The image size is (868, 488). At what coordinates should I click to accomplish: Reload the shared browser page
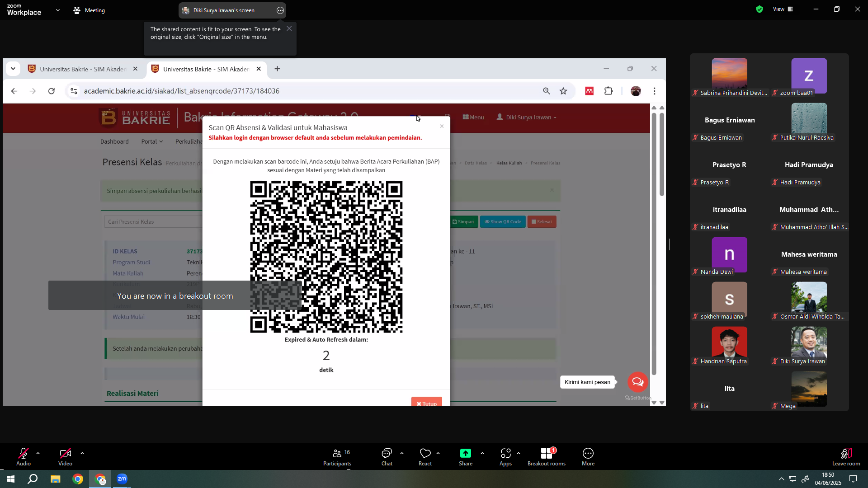click(x=52, y=91)
